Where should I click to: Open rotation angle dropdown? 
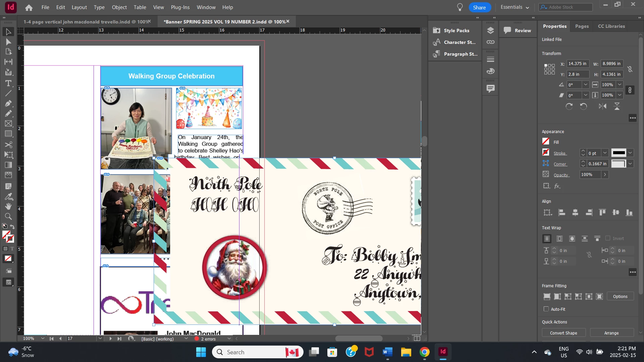tap(586, 85)
